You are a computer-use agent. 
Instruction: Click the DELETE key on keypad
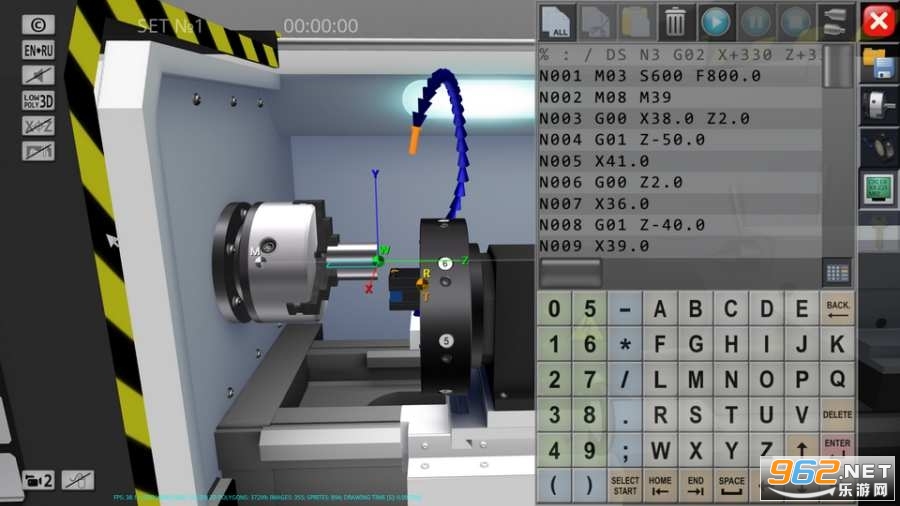(837, 414)
